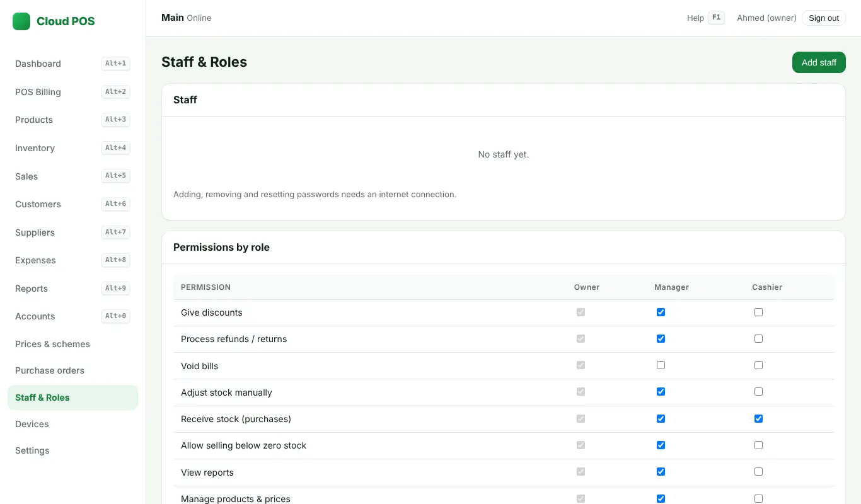Click the Alt+0 shortcut badge
This screenshot has height=504, width=861.
pos(115,316)
